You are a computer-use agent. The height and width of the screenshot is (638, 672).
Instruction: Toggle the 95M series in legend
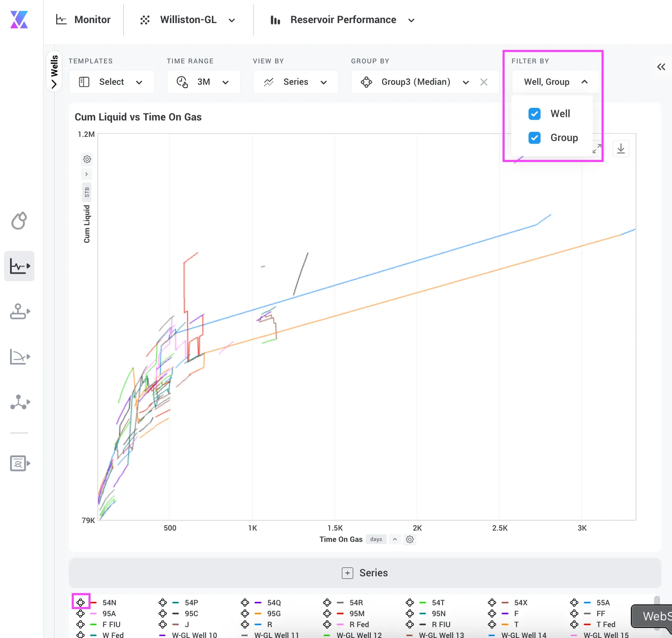point(357,614)
